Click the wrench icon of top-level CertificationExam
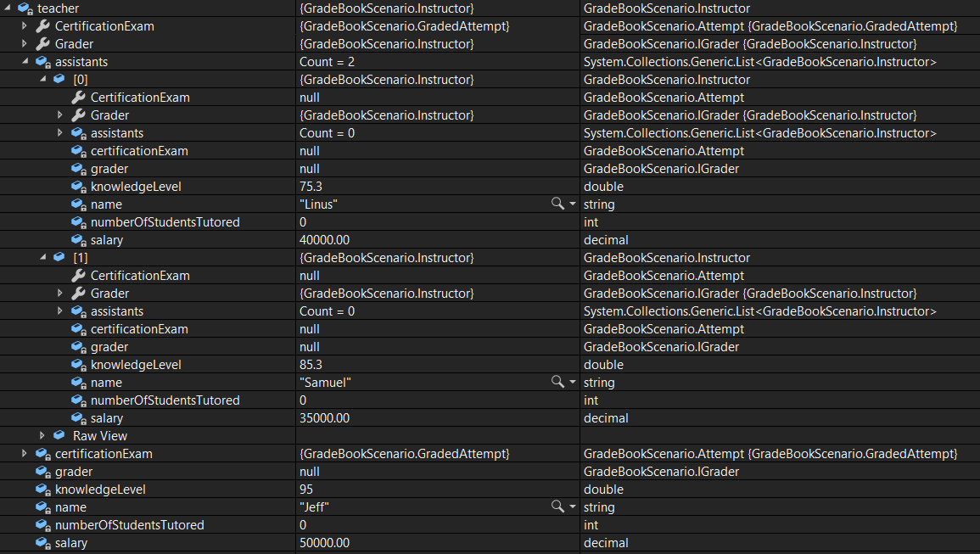 click(x=42, y=26)
